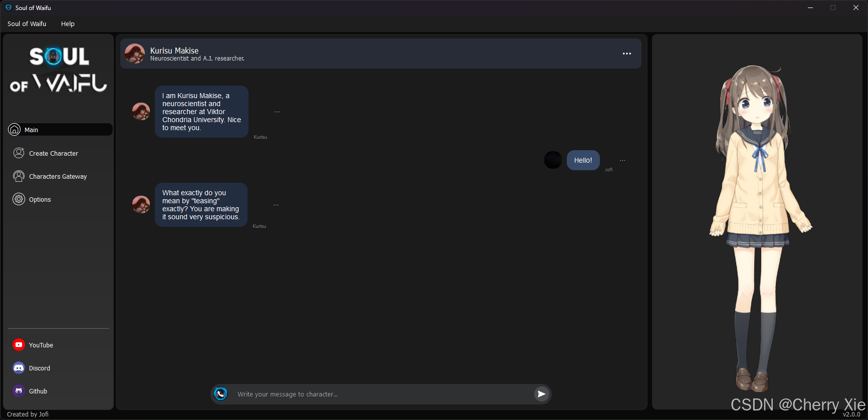The image size is (868, 420).
Task: Click Kurisu sender label under teasing message
Action: click(259, 226)
